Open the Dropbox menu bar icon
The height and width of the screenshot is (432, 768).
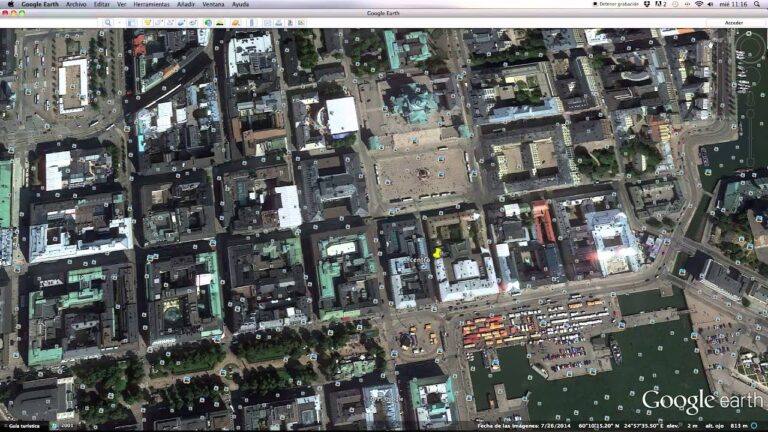click(647, 4)
